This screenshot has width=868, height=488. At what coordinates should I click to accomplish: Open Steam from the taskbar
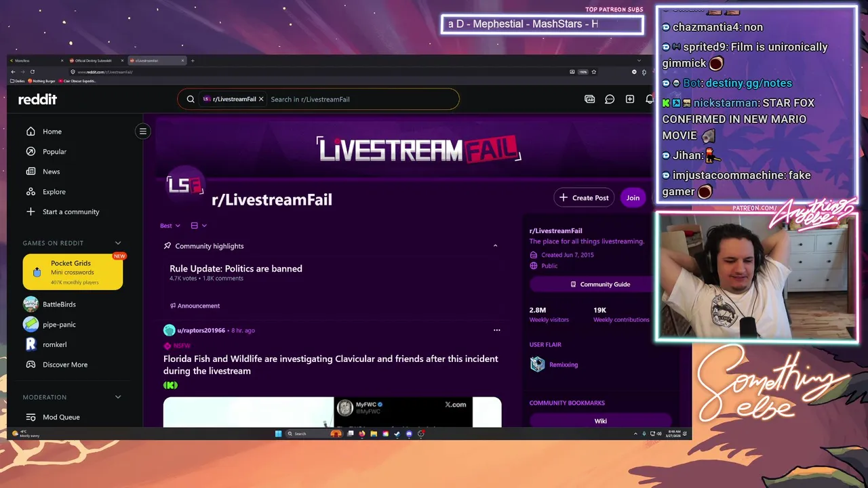coord(397,434)
